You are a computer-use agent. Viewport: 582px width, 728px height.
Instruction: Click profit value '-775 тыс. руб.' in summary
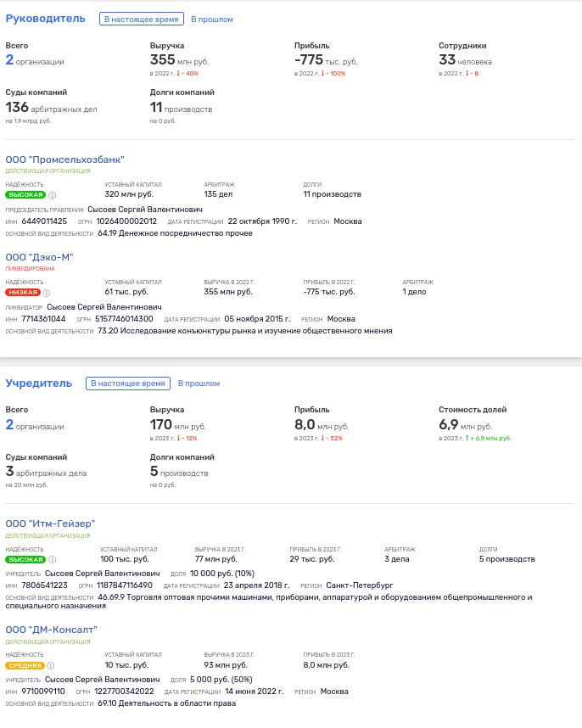326,60
